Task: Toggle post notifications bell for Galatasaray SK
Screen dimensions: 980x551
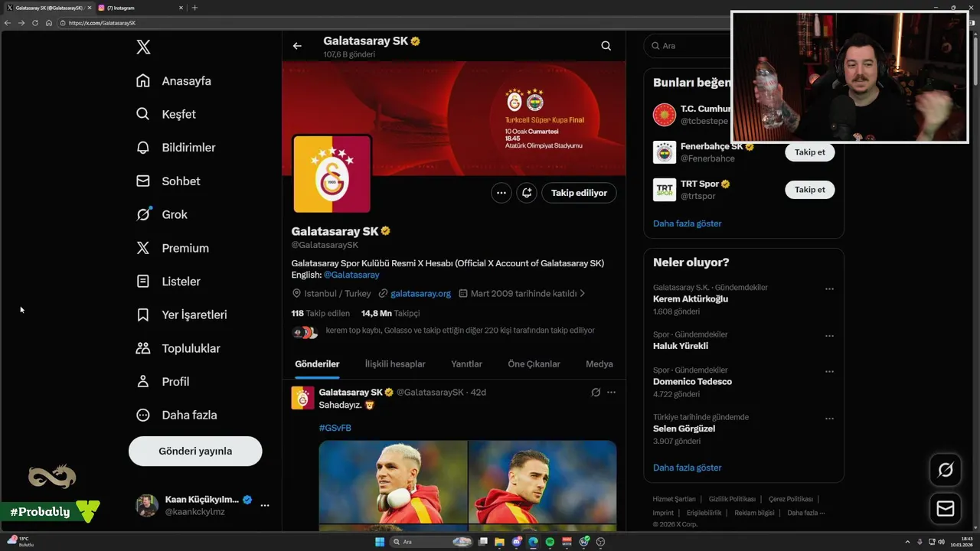Action: (x=527, y=193)
